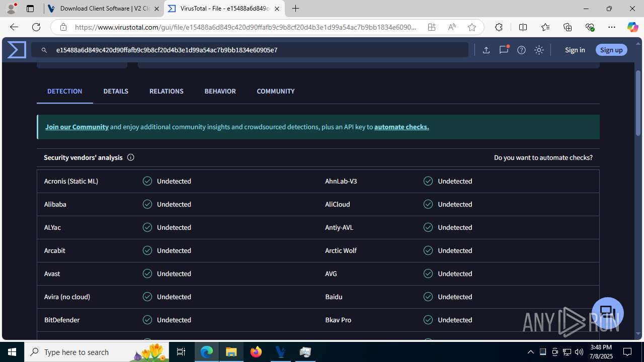Open the Windows Start menu
This screenshot has width=644, height=362.
click(x=12, y=352)
